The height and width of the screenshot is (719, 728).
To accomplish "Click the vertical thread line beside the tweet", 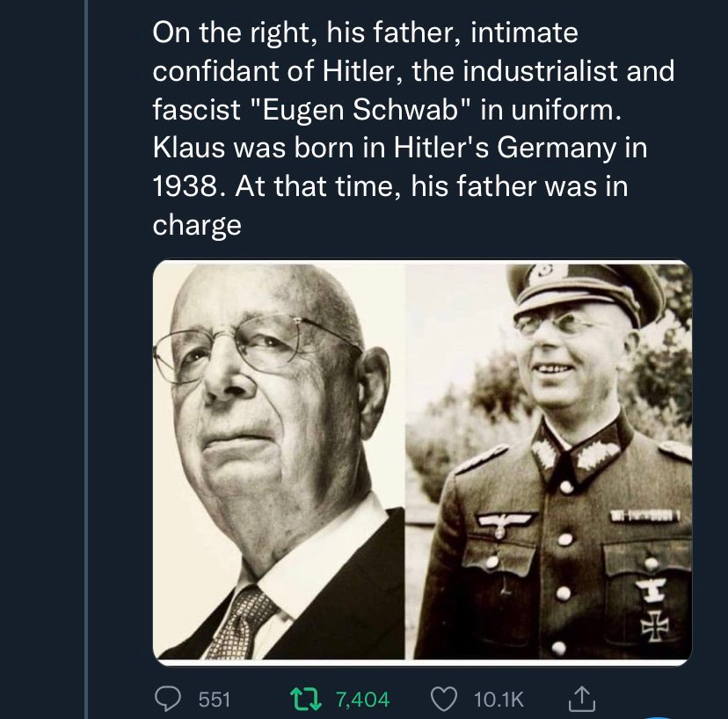I will coord(86,359).
